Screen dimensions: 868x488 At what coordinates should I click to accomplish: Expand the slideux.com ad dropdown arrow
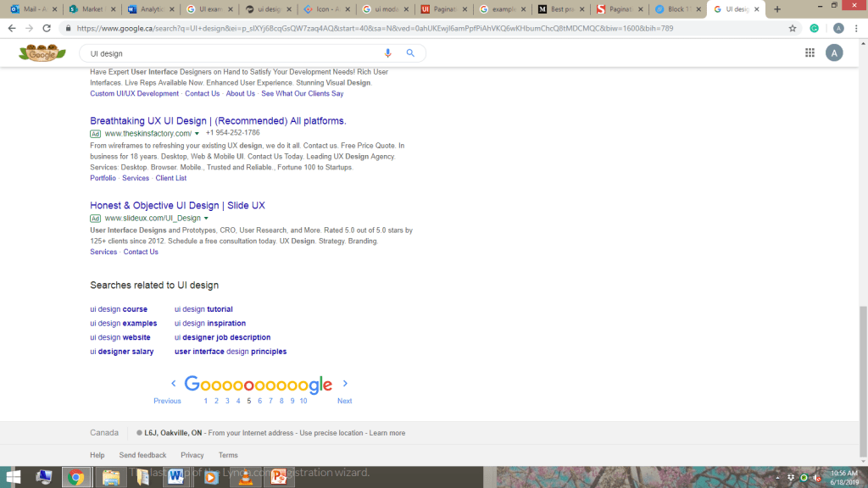tap(206, 218)
